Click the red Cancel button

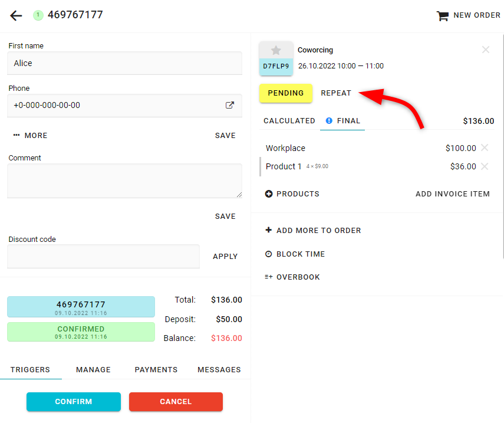click(176, 402)
